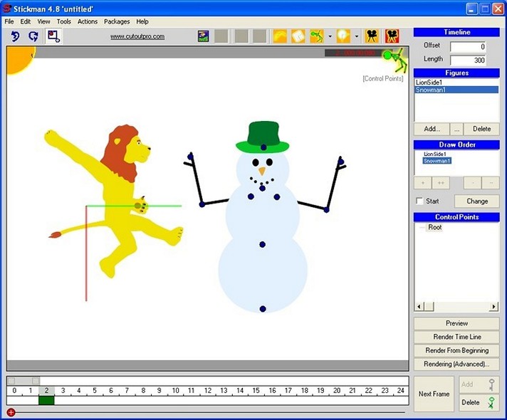Select the snowman's left hand control point
The height and width of the screenshot is (420, 507).
point(190,157)
